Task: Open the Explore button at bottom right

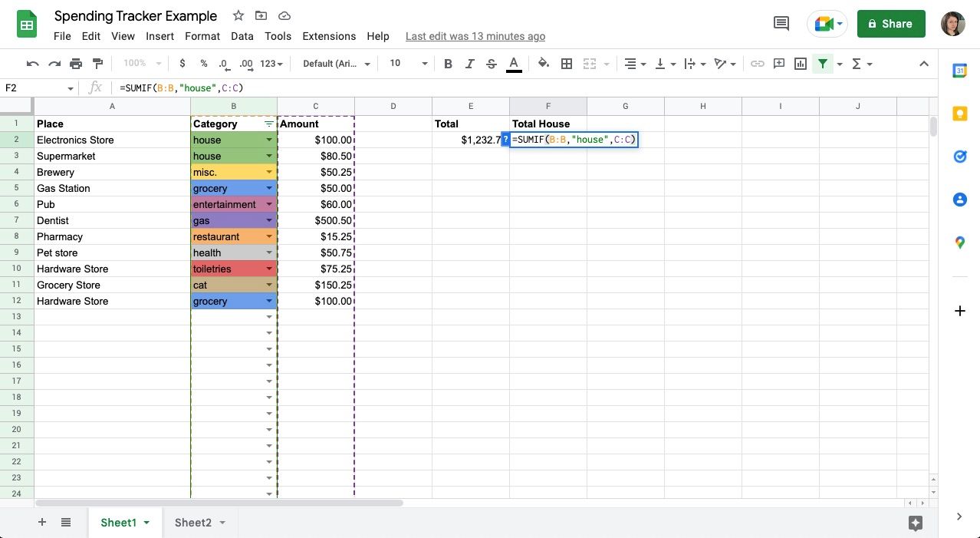Action: pos(915,523)
